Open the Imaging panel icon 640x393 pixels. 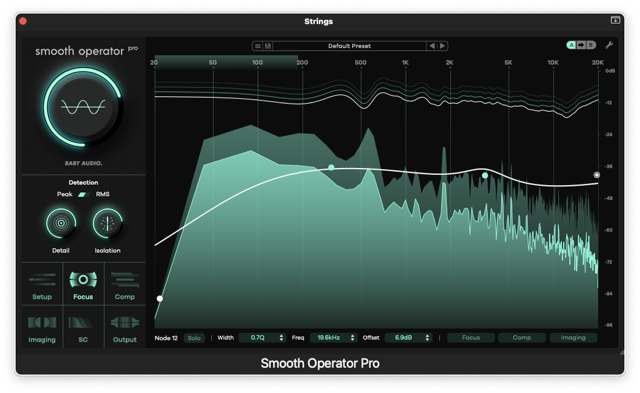[x=42, y=327]
